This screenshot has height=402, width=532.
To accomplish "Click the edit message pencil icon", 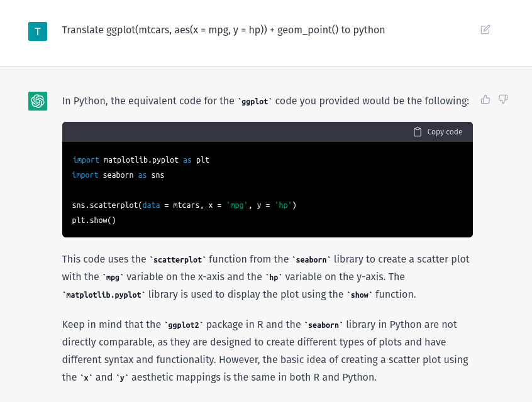I will [x=485, y=30].
